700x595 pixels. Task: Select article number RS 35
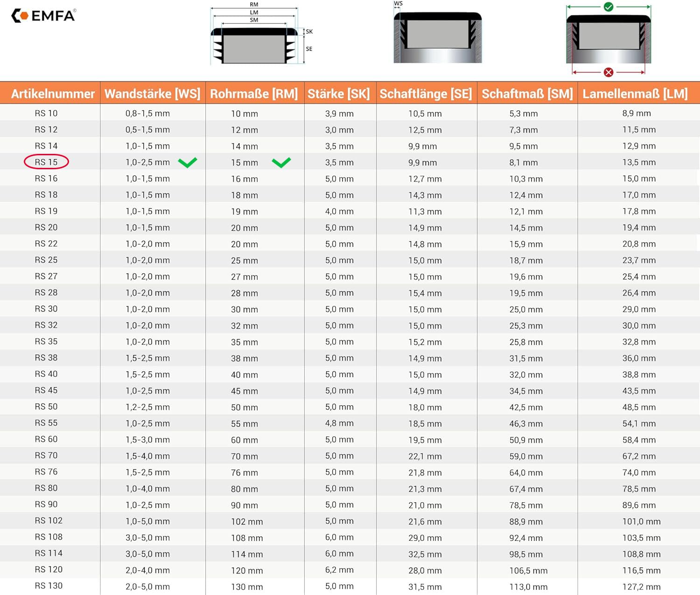click(x=46, y=342)
